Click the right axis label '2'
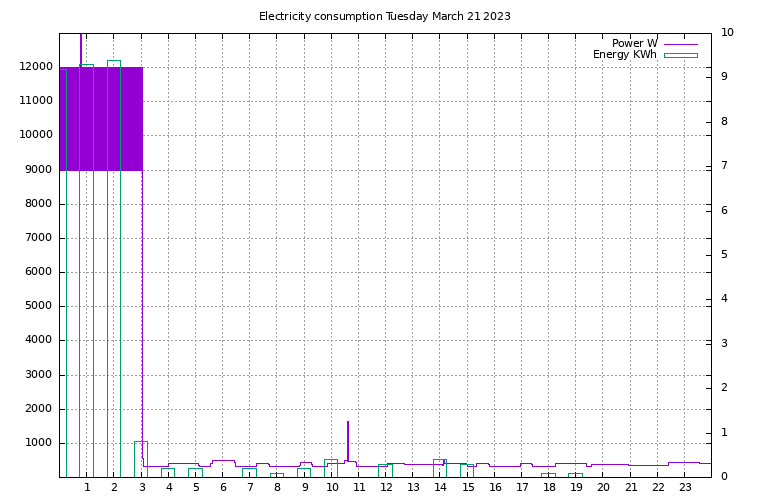 724,387
